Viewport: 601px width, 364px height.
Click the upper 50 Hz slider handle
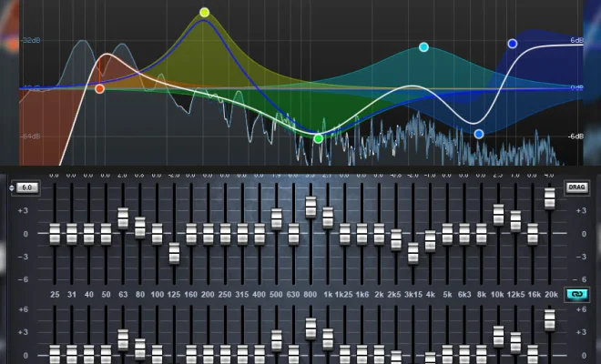(106, 234)
